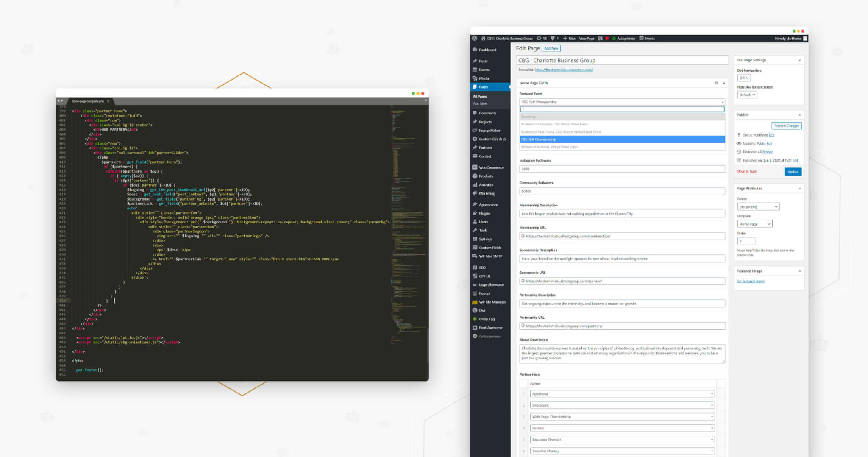The width and height of the screenshot is (868, 457).
Task: Click the gear icon in Home Page Fields
Action: coord(716,83)
